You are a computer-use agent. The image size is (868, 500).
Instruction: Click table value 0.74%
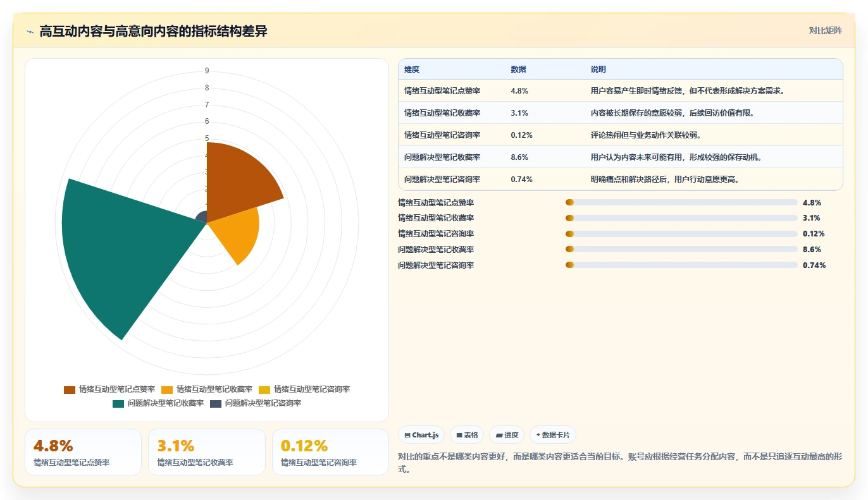pos(521,180)
